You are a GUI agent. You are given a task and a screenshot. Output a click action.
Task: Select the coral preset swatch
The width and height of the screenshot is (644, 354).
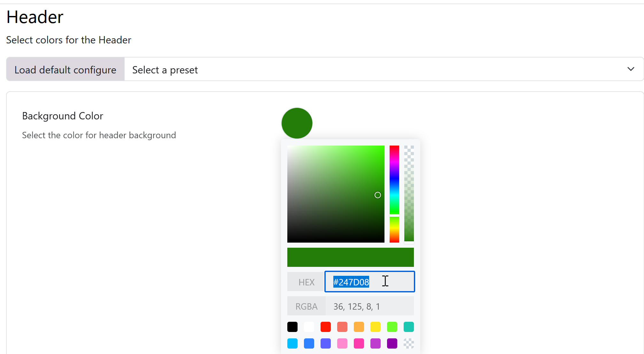pyautogui.click(x=342, y=327)
